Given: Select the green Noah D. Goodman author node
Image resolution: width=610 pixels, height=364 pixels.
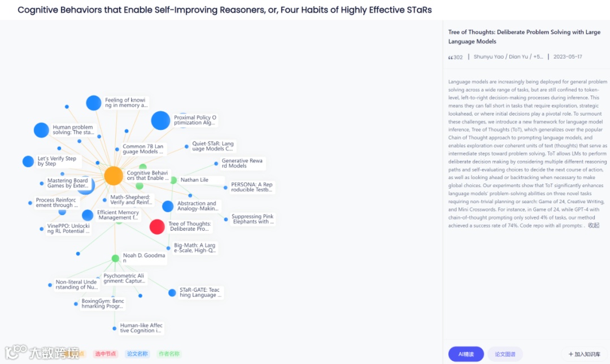Looking at the screenshot, I should [x=115, y=258].
